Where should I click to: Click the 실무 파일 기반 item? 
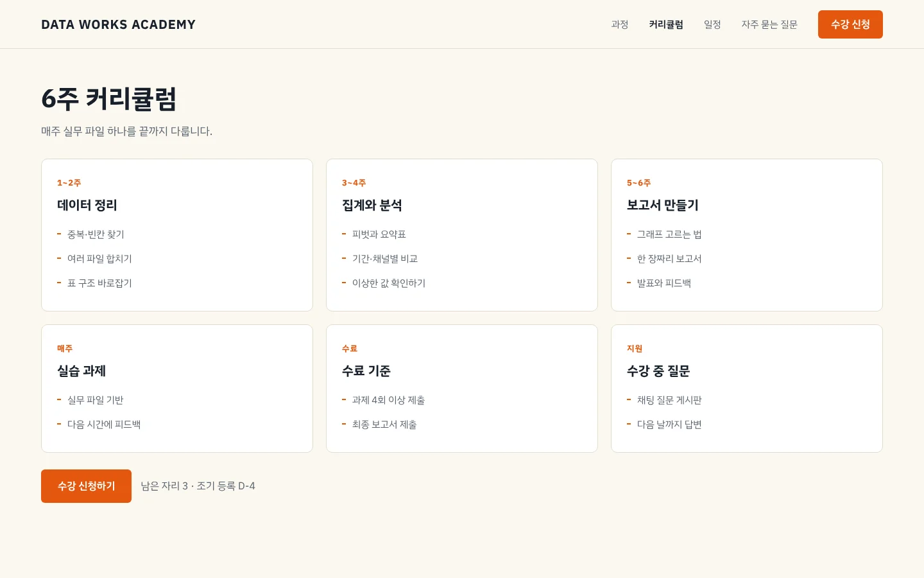[96, 400]
